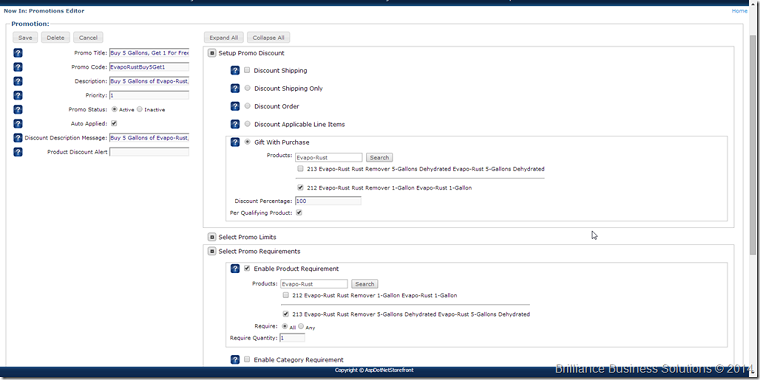Click help icon beside Priority field
Screen dimensions: 760x380
pyautogui.click(x=18, y=95)
